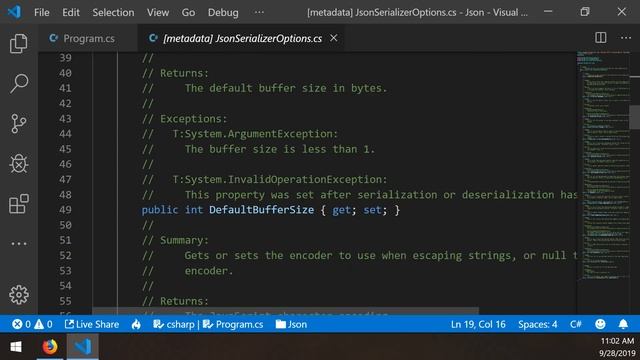
Task: Click the 'encoder.' comment on line 53
Action: pyautogui.click(x=209, y=271)
